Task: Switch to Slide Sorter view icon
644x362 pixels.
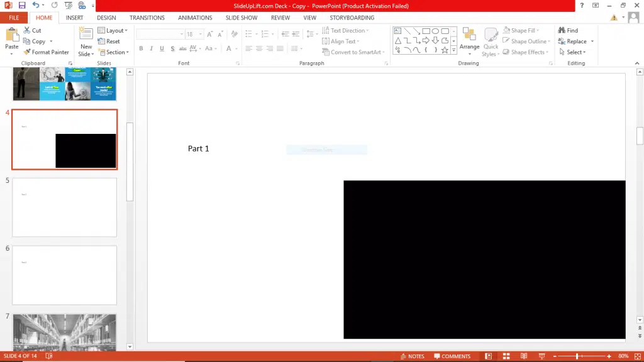Action: [x=506, y=356]
